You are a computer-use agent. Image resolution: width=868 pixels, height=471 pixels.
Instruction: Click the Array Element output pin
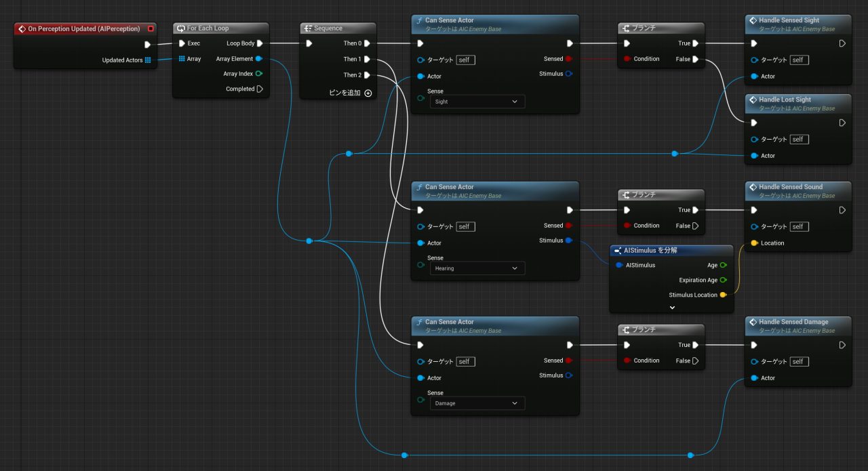pos(259,59)
